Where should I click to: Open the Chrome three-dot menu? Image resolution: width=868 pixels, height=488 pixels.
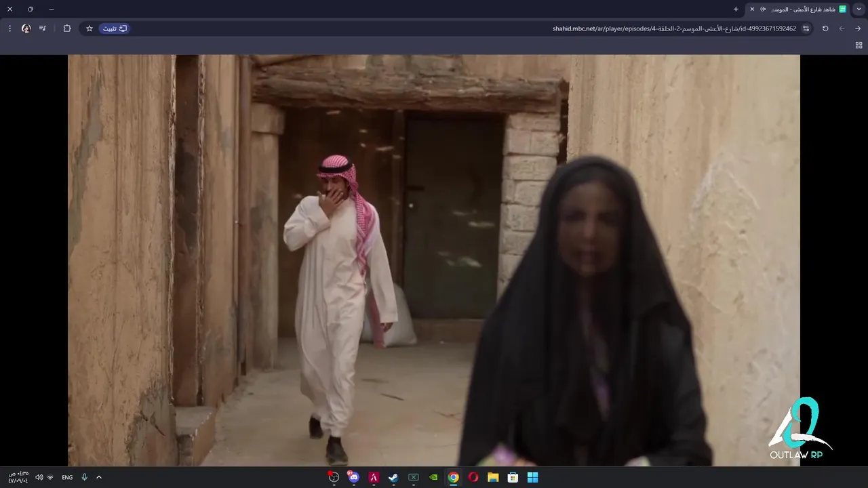pyautogui.click(x=9, y=28)
